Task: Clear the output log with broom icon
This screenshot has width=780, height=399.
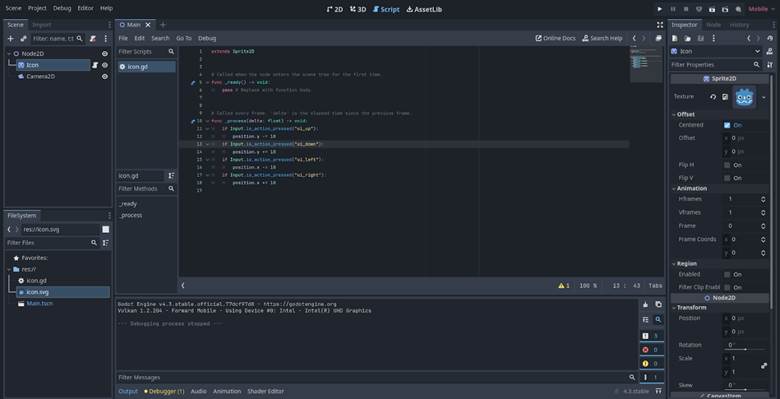Action: (x=646, y=304)
